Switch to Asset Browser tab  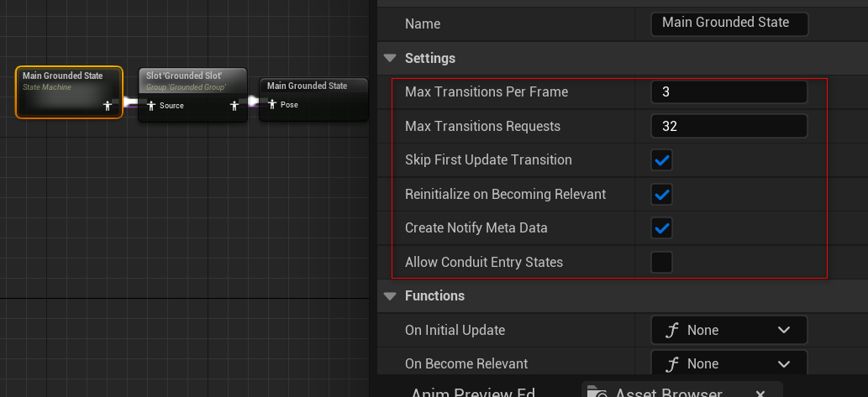(667, 393)
